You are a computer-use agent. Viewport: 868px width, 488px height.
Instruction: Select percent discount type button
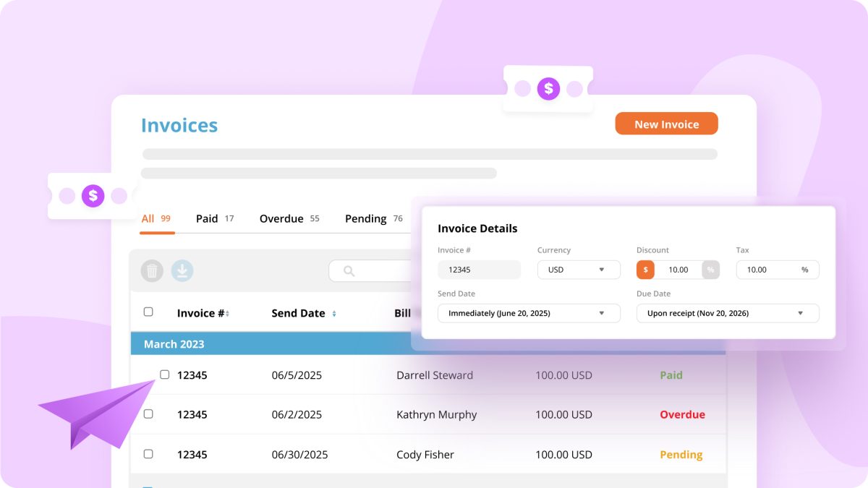[x=710, y=270]
